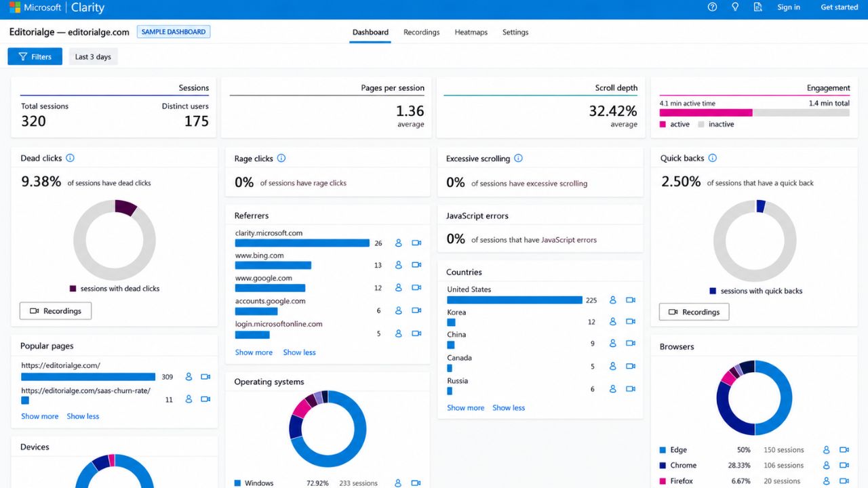
Task: Click the 32.42% scroll depth value
Action: tap(613, 111)
